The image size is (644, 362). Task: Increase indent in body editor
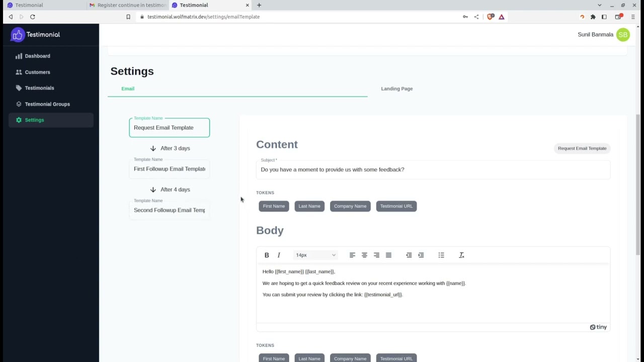(x=421, y=255)
